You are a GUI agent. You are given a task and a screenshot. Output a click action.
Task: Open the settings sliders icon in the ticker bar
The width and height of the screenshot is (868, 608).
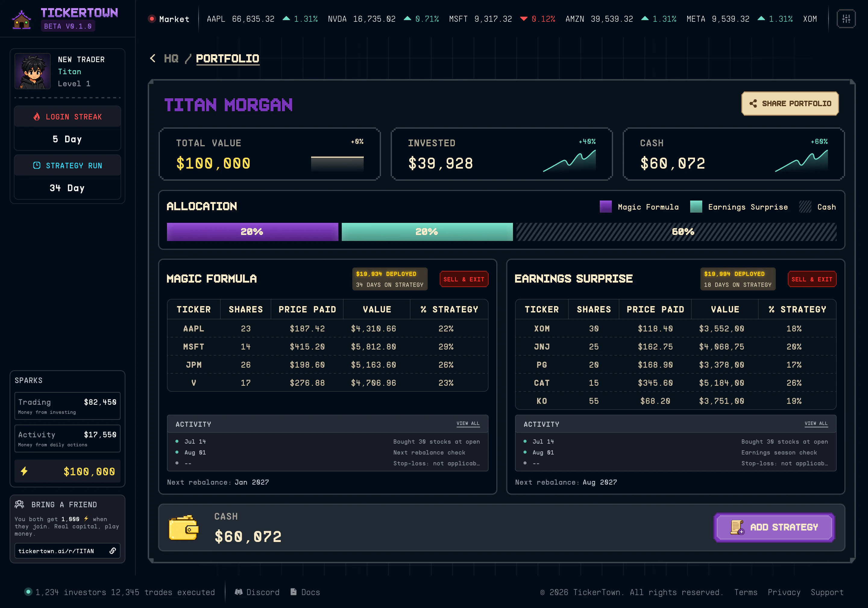(846, 18)
